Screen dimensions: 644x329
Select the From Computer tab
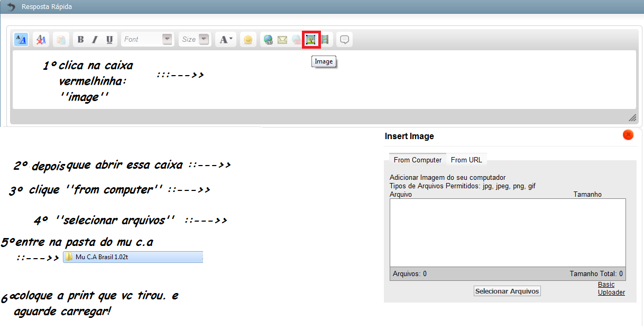[x=417, y=160]
